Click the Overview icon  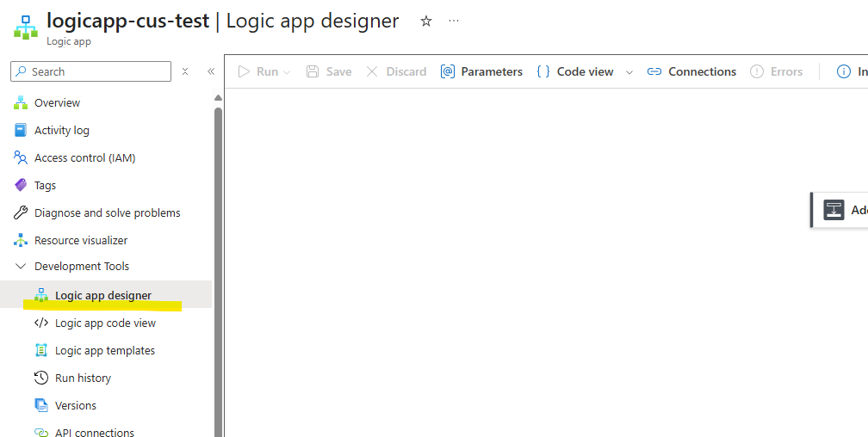(x=21, y=102)
